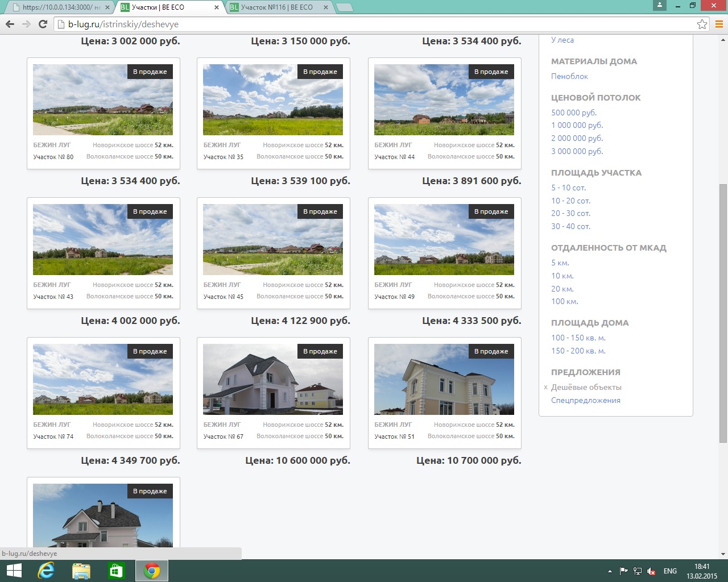Reload the page with the refresh icon
Viewport: 728px width, 582px height.
(x=43, y=24)
